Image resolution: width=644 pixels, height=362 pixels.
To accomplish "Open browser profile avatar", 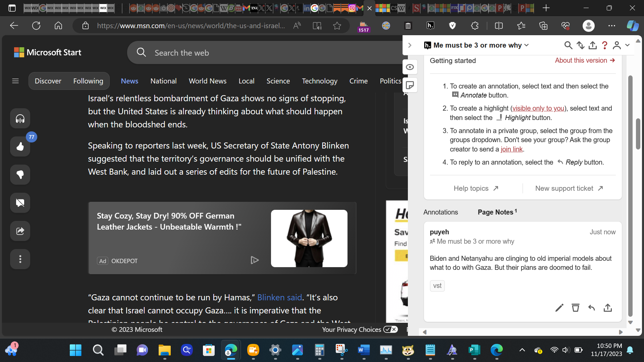I will tap(588, 26).
